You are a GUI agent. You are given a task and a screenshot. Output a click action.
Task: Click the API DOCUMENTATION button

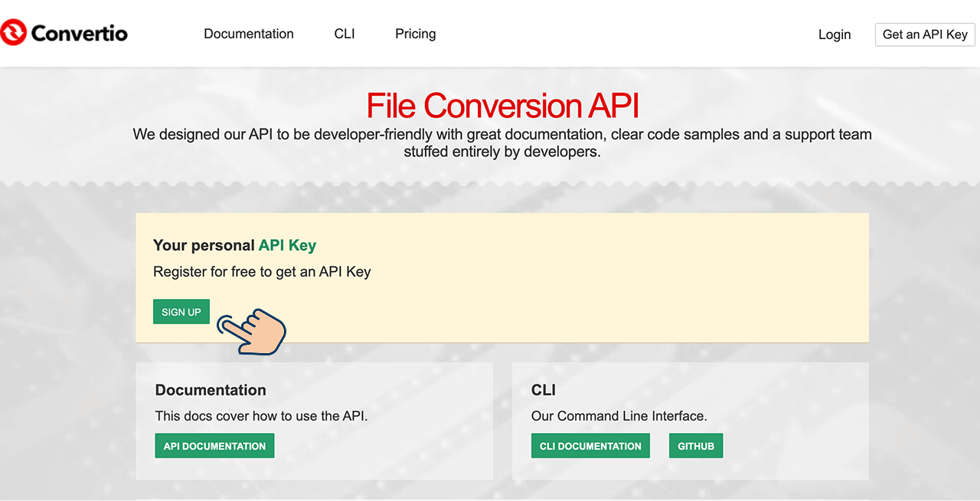point(214,445)
